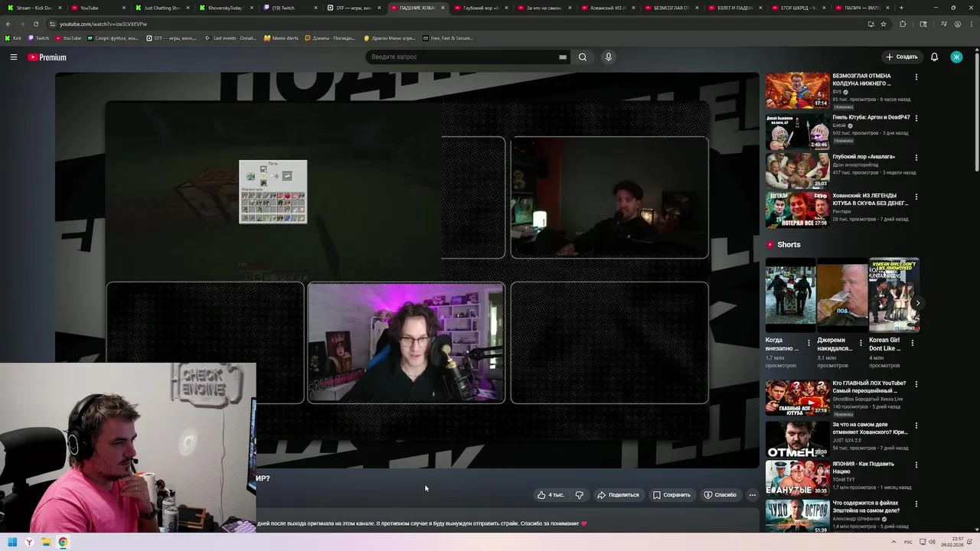Go to YouTube Premium home logo

coord(47,57)
